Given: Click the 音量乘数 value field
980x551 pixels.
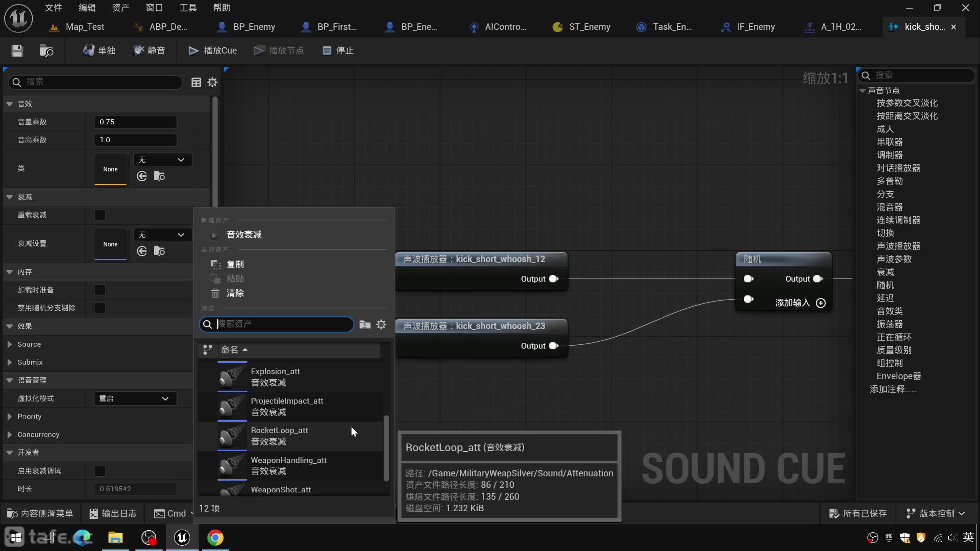Looking at the screenshot, I should [135, 122].
